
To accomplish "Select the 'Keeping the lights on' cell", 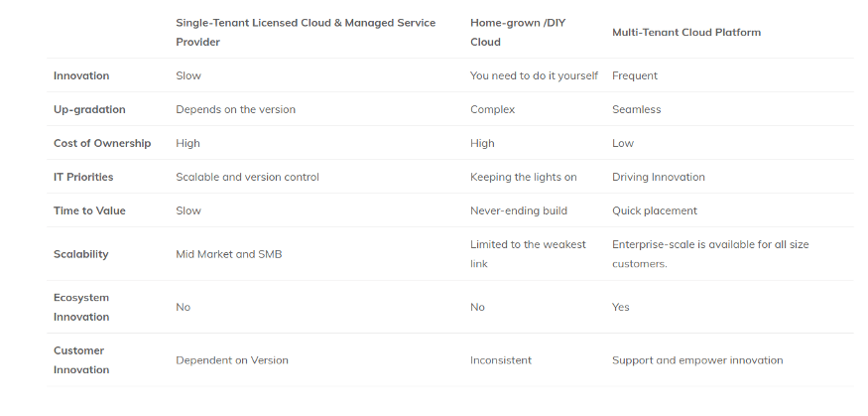I will (523, 177).
